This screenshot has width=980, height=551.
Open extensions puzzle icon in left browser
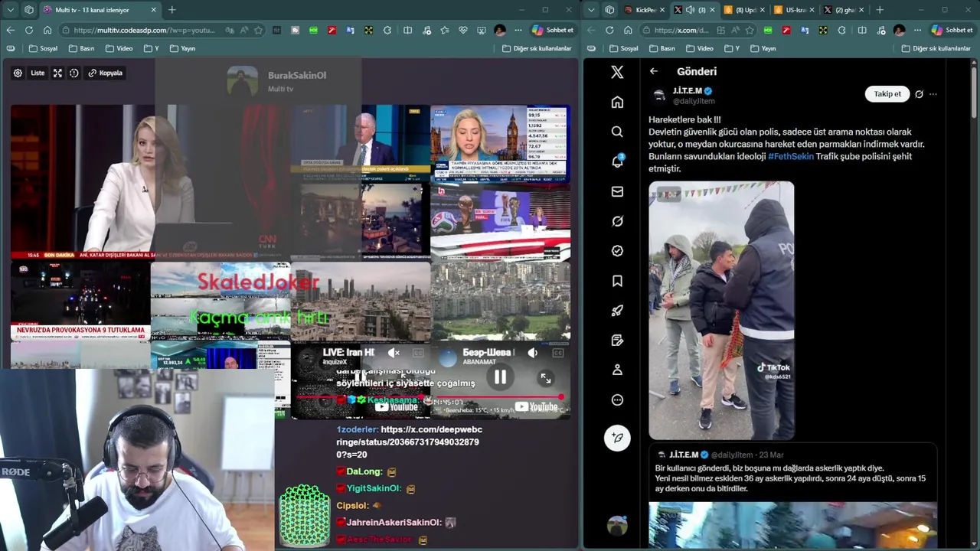[x=387, y=30]
